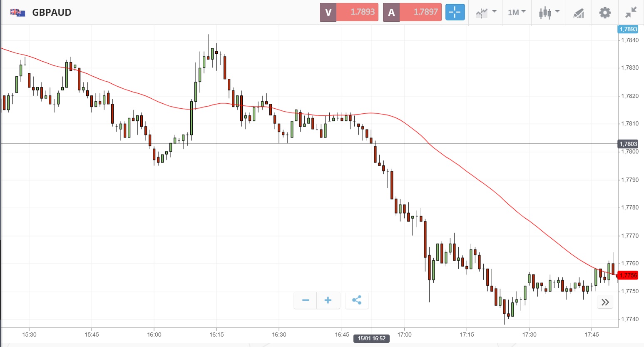644x347 pixels.
Task: Collapse the chart with the shrink arrows
Action: (x=631, y=12)
